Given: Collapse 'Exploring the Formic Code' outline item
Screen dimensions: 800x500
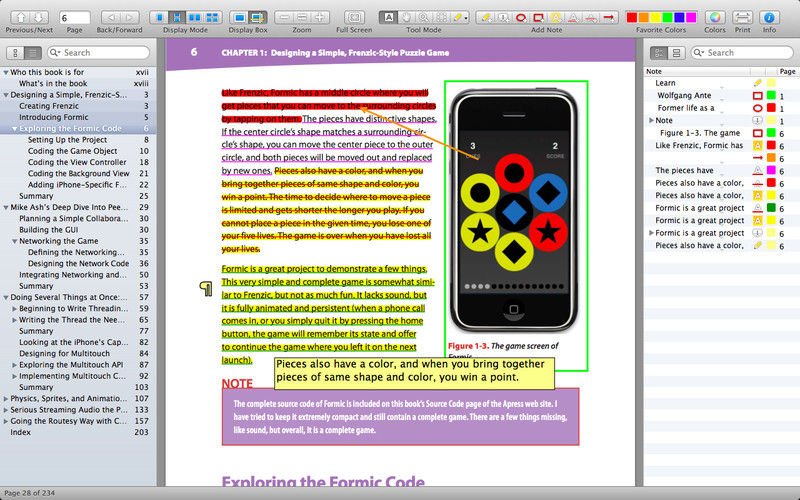Looking at the screenshot, I should pos(14,129).
